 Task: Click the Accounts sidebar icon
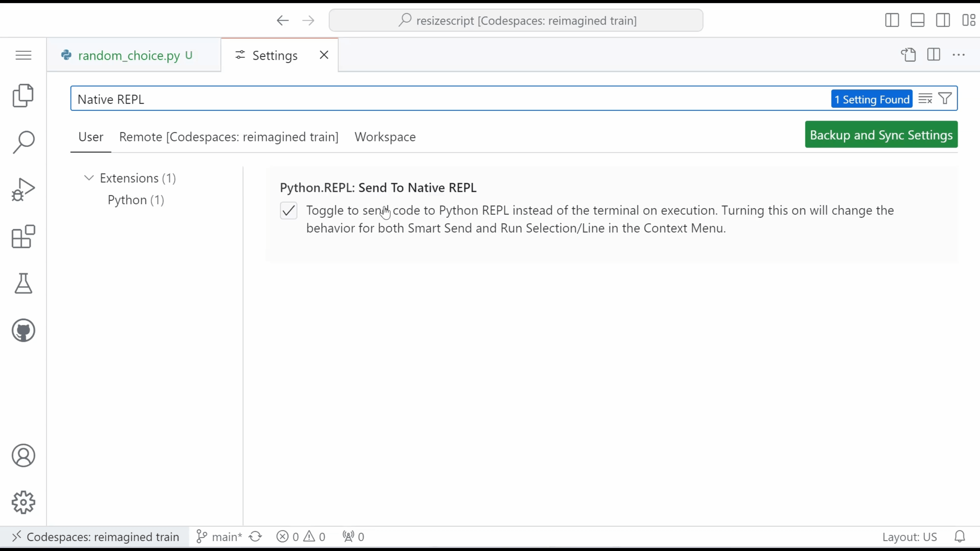[23, 455]
